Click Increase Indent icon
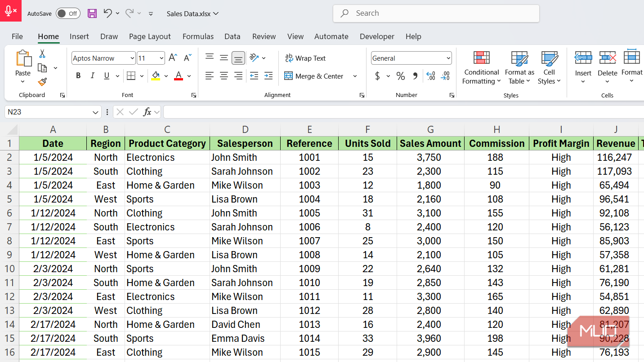The image size is (644, 362). coord(268,76)
